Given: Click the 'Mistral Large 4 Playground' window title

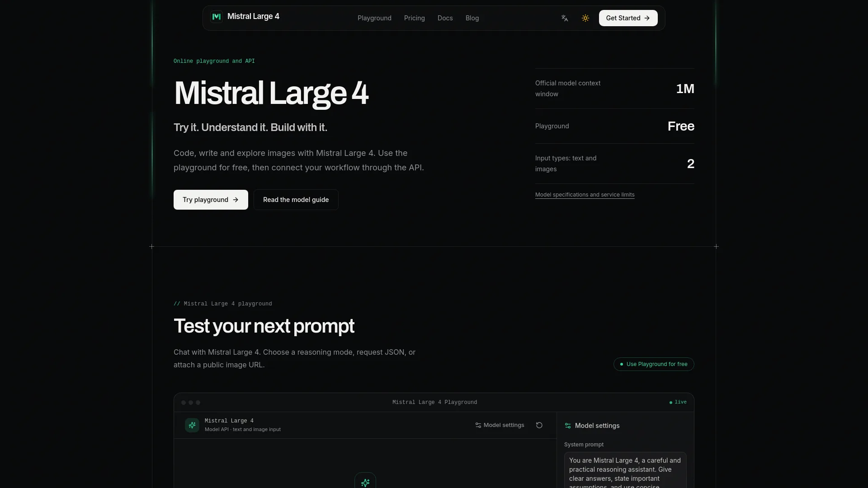Looking at the screenshot, I should pyautogui.click(x=434, y=402).
